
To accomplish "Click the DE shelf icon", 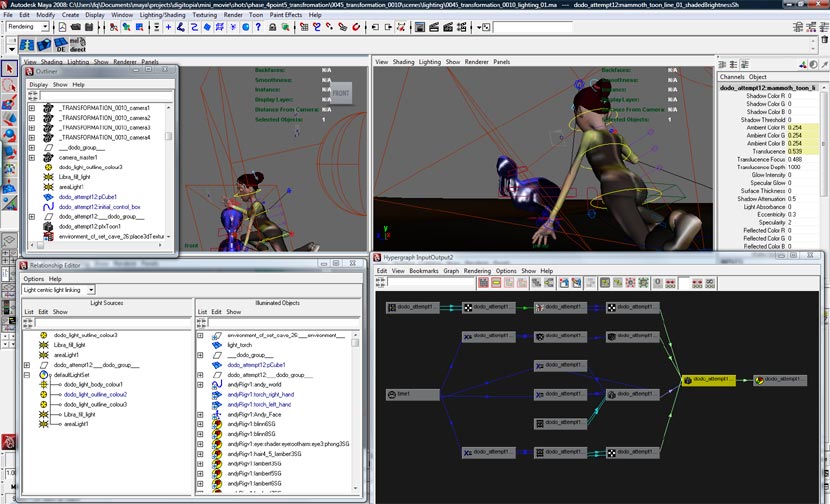I will coord(61,45).
